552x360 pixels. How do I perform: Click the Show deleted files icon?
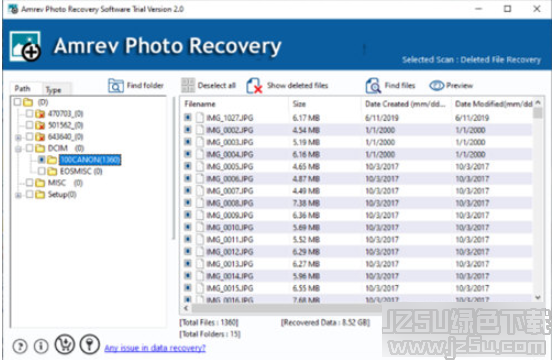pos(254,86)
